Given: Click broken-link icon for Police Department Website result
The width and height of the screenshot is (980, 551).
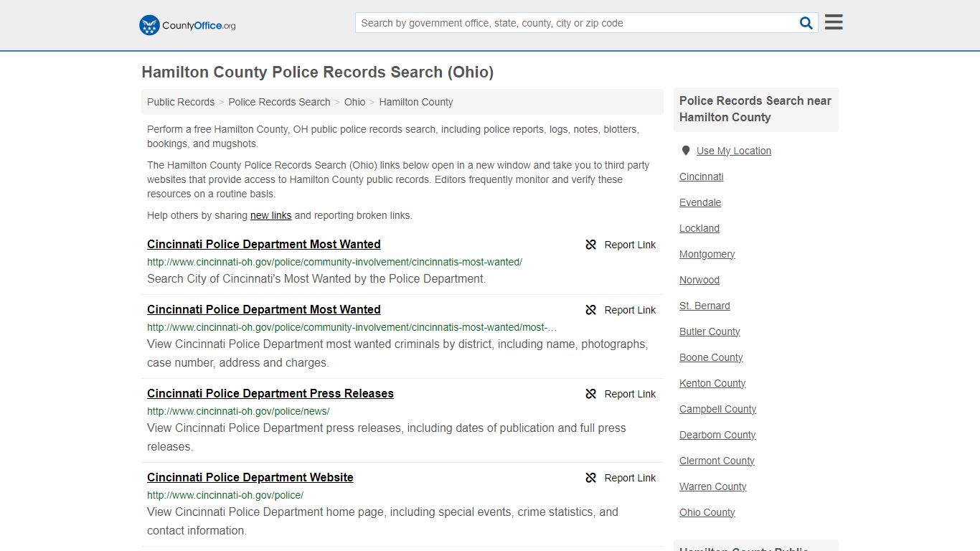Looking at the screenshot, I should [x=591, y=478].
